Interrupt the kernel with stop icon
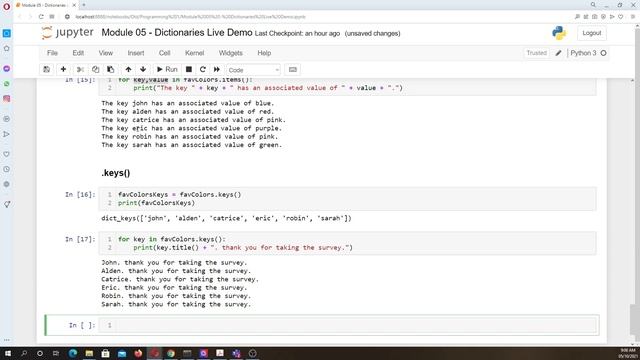 (189, 69)
